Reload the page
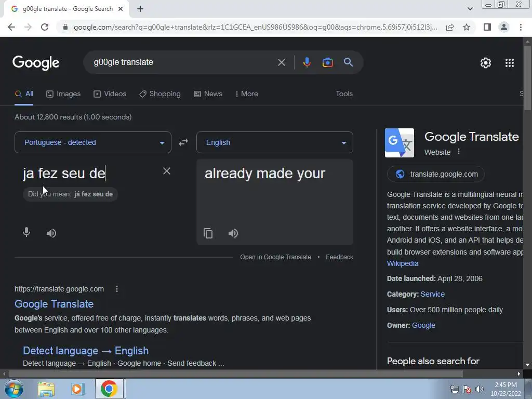The image size is (532, 399). pyautogui.click(x=45, y=27)
